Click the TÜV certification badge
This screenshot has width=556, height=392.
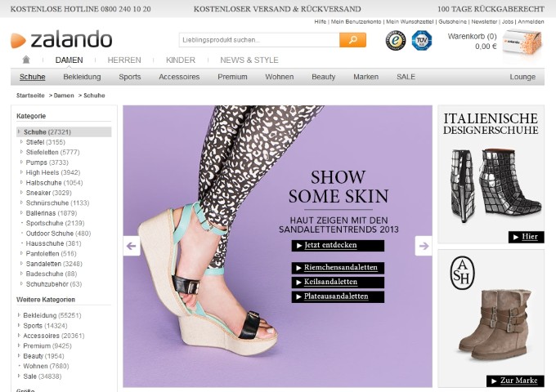pyautogui.click(x=421, y=41)
